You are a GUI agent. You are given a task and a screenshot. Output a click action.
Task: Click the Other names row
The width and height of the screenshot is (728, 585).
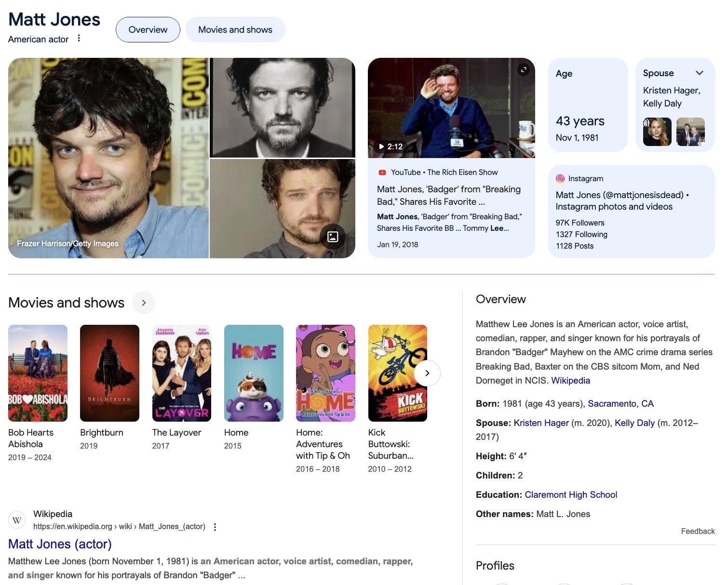[533, 514]
